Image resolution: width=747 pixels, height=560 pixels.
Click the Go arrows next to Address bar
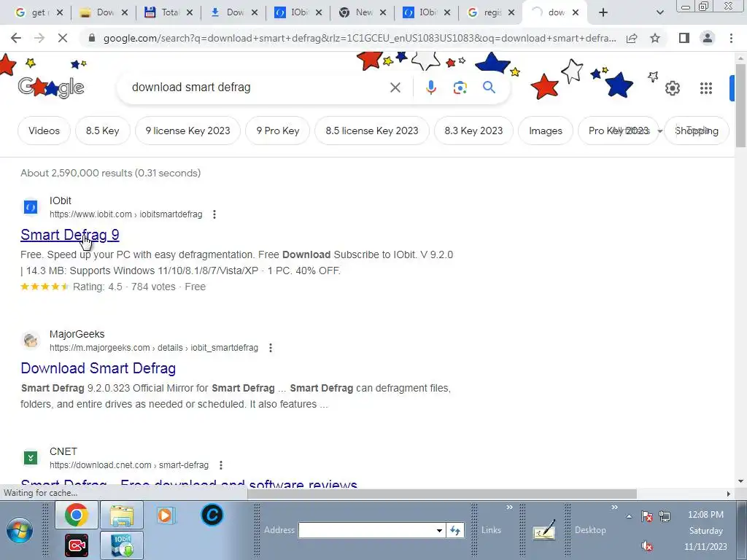click(x=455, y=530)
